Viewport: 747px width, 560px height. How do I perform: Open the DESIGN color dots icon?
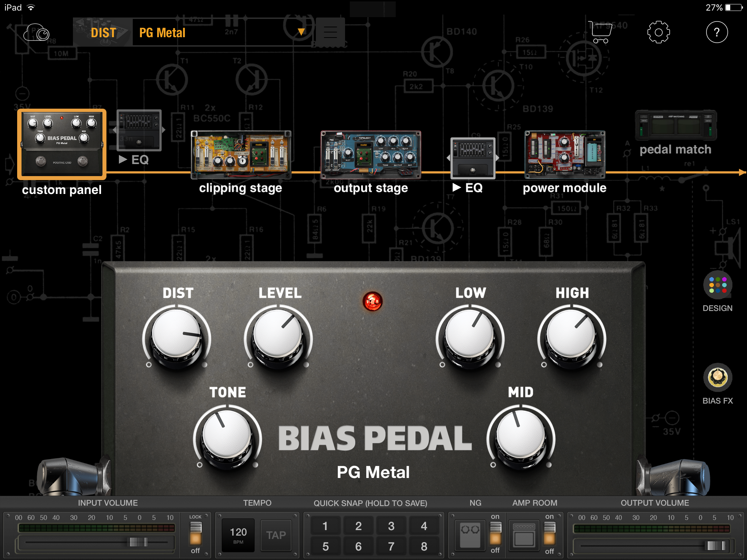click(x=717, y=285)
